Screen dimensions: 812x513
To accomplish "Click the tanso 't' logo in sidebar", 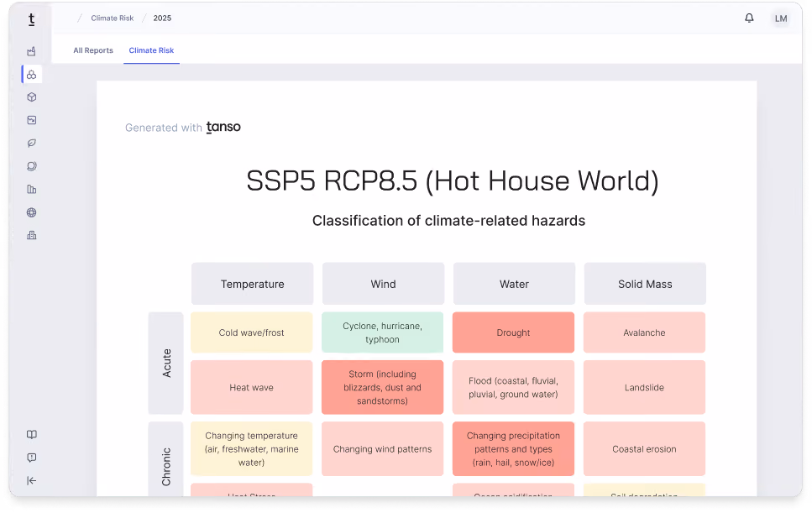I will (32, 19).
